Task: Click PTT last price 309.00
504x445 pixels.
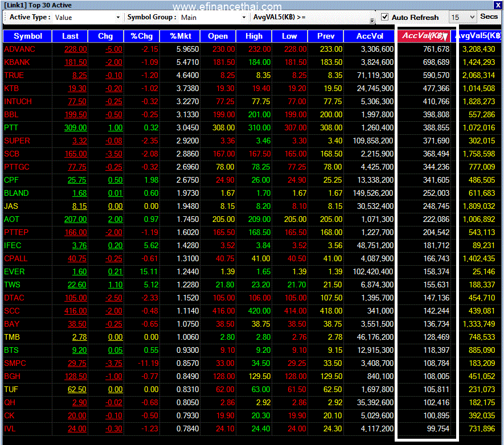Action: [76, 128]
